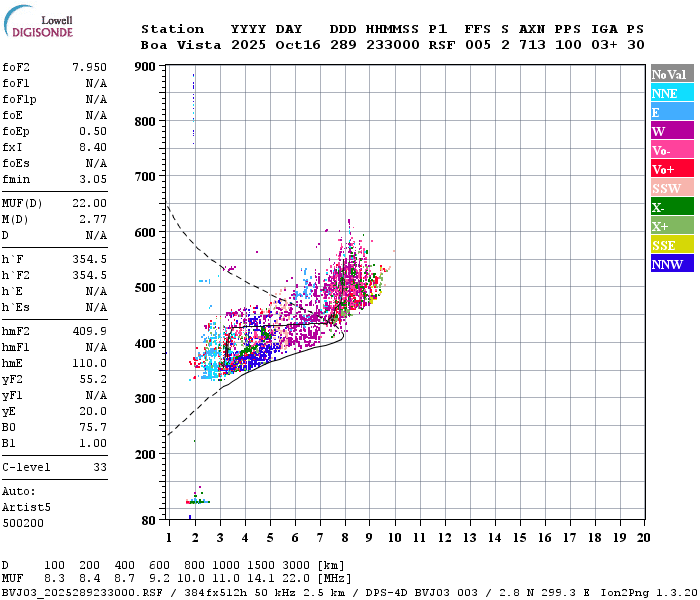The width and height of the screenshot is (700, 600).
Task: Select the C-level value 33
Action: click(x=100, y=467)
